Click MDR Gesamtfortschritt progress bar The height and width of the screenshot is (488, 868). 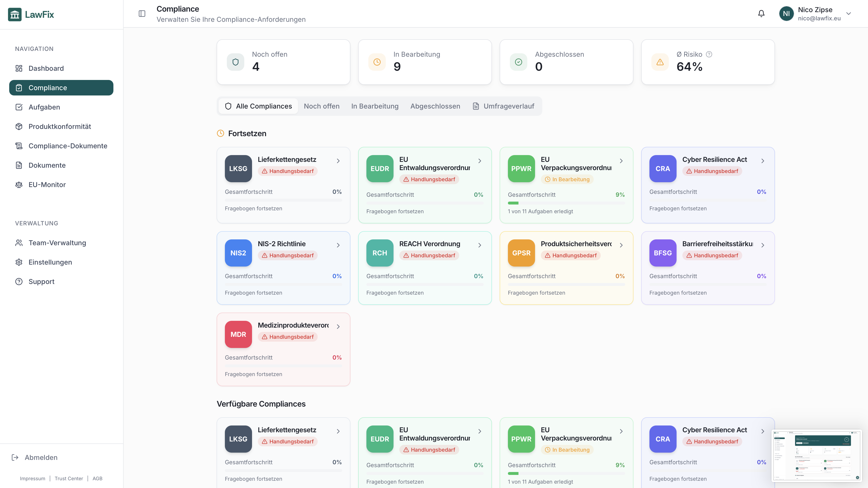pyautogui.click(x=283, y=366)
